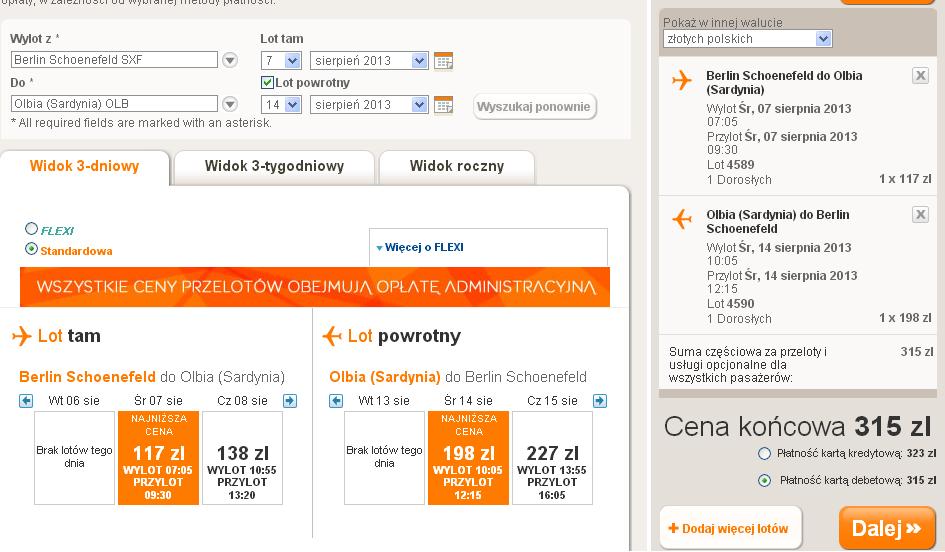Screen dimensions: 945x552
Task: Switch to Widok 3-dniowy tab
Action: pyautogui.click(x=84, y=166)
